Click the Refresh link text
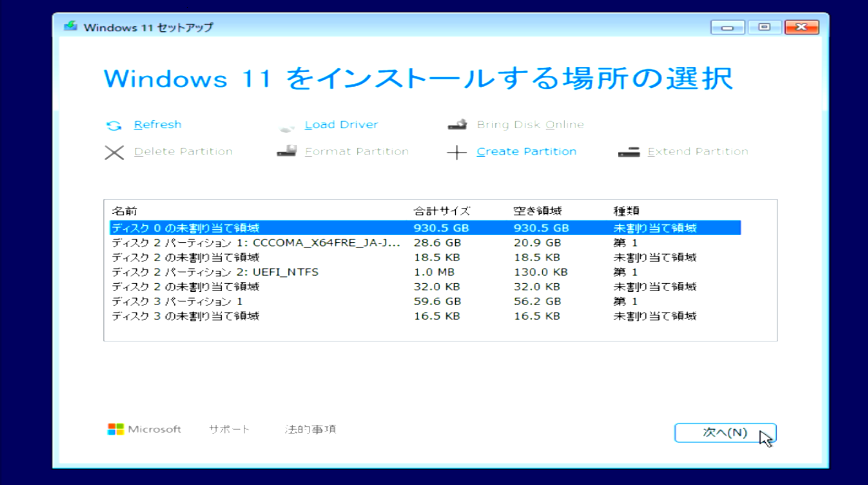This screenshot has height=485, width=868. [x=158, y=124]
